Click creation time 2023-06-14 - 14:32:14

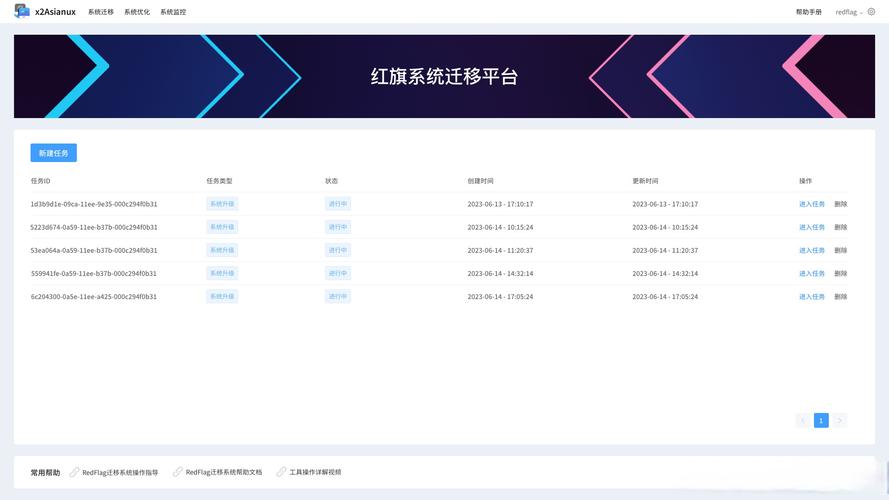tap(500, 274)
